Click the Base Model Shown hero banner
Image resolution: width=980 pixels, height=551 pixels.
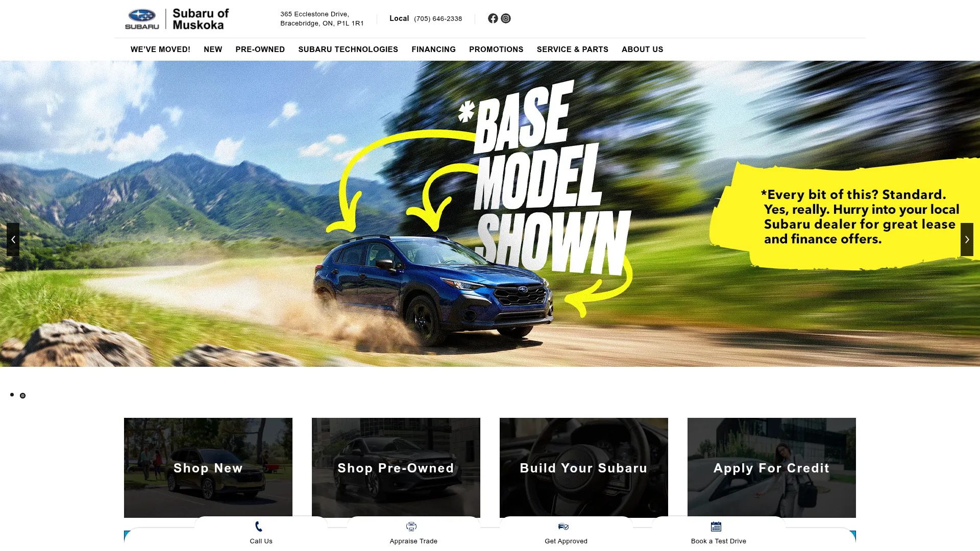pos(490,214)
